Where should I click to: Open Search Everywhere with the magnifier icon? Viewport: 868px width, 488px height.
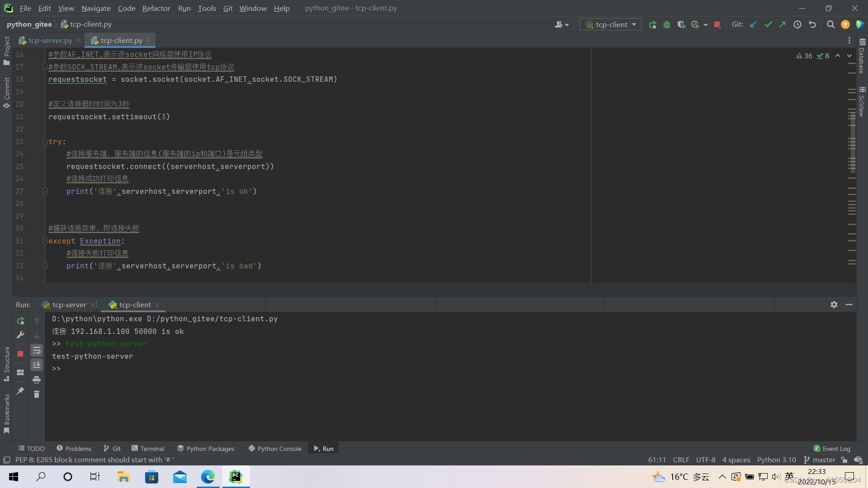[x=830, y=24]
